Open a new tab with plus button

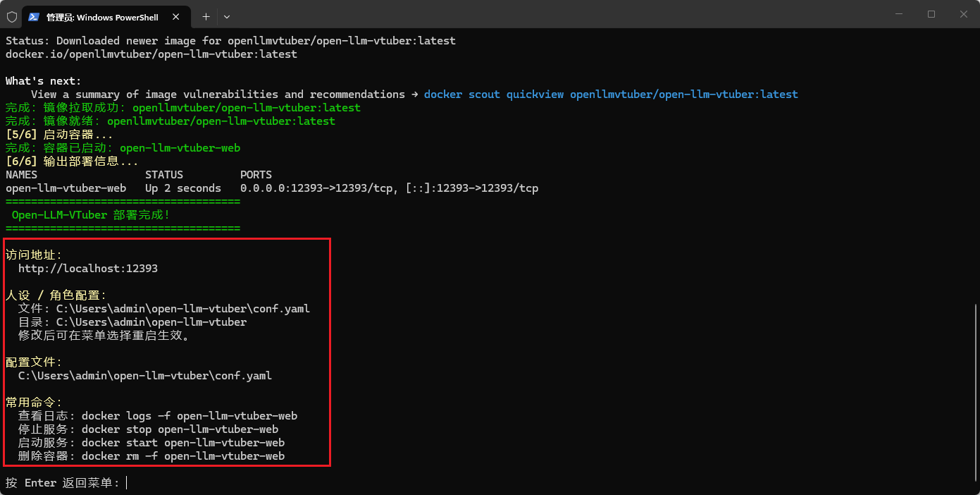coord(206,16)
